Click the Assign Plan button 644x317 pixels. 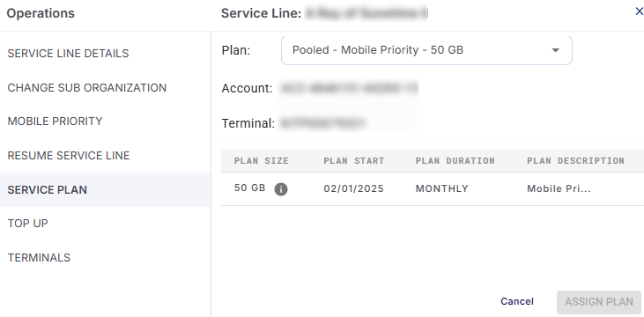pos(599,302)
